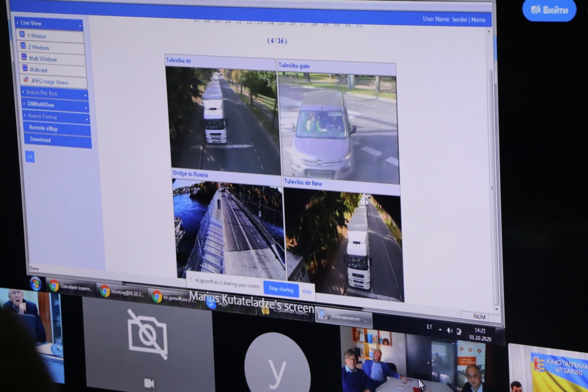Click the small video camera icon
The height and width of the screenshot is (392, 588).
[x=149, y=383]
